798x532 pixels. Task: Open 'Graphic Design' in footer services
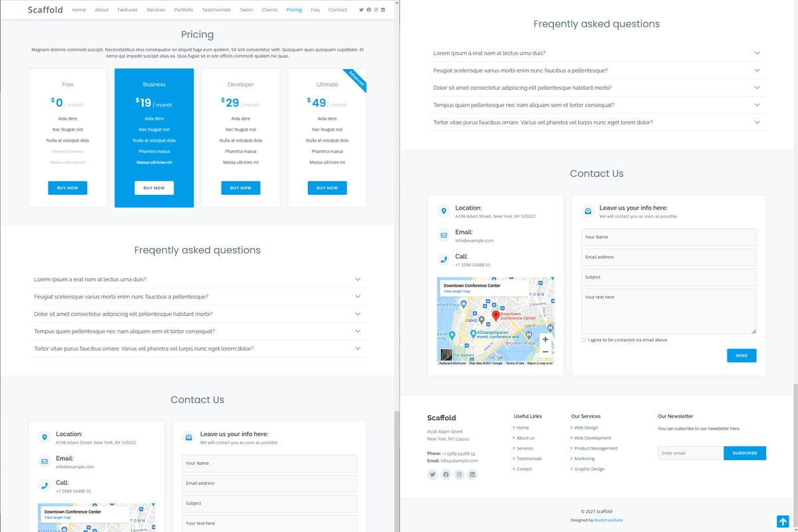click(x=589, y=469)
